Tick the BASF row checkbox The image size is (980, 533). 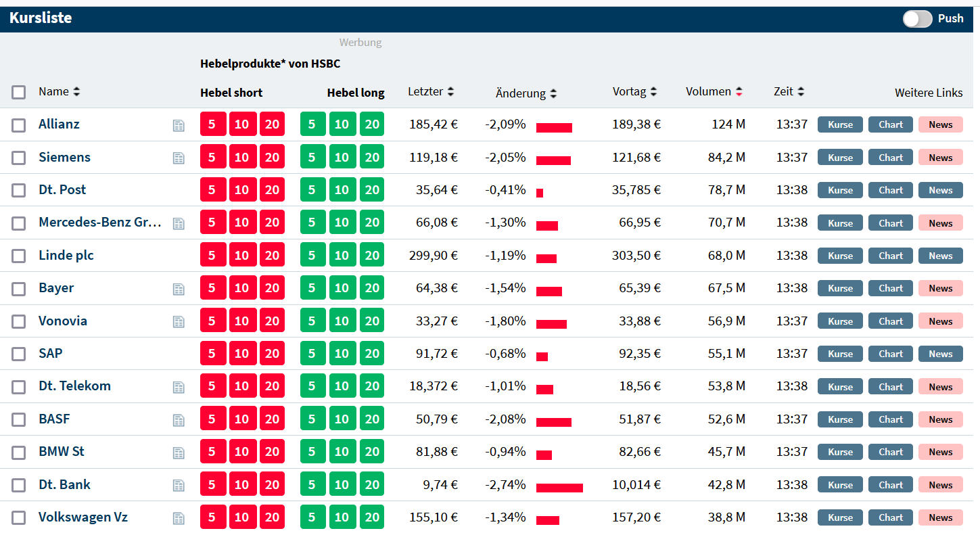[19, 419]
